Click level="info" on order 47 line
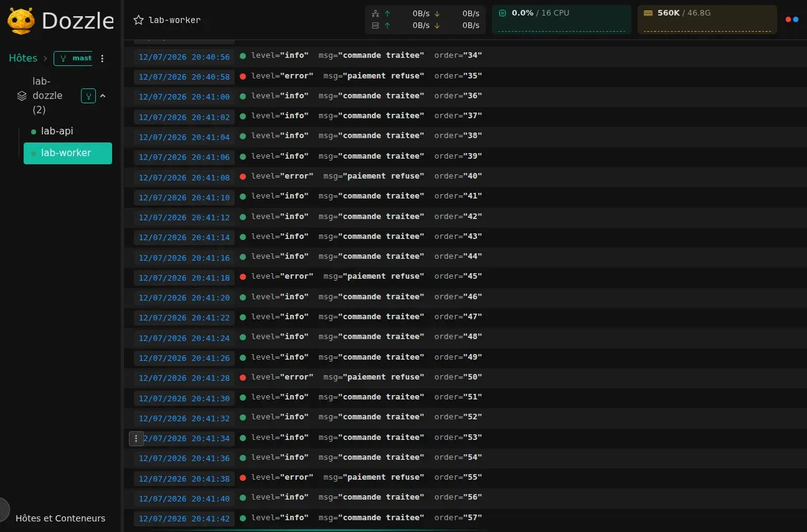The image size is (807, 532). 280,317
